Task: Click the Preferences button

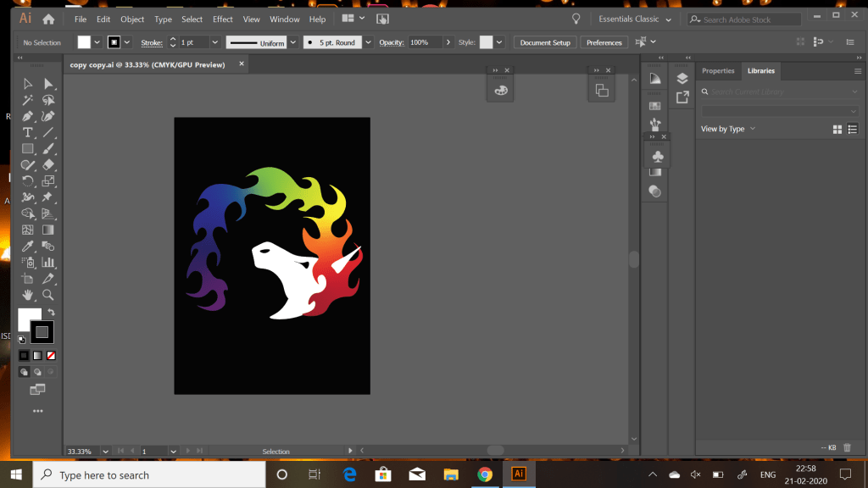Action: [x=604, y=42]
